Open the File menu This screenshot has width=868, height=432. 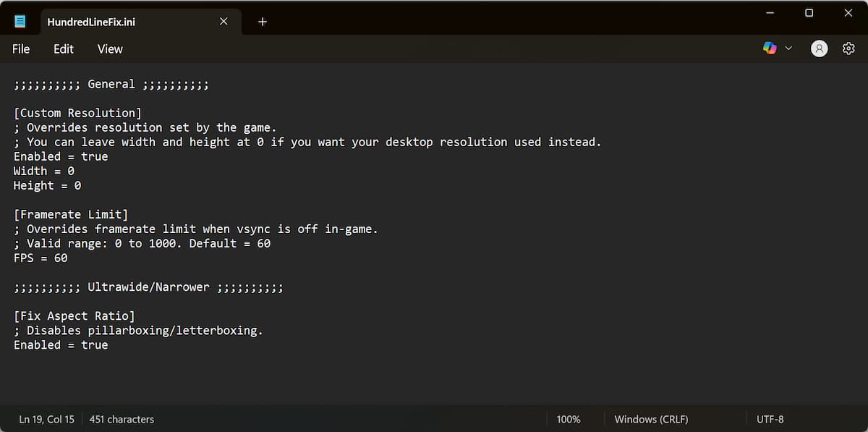(x=21, y=48)
